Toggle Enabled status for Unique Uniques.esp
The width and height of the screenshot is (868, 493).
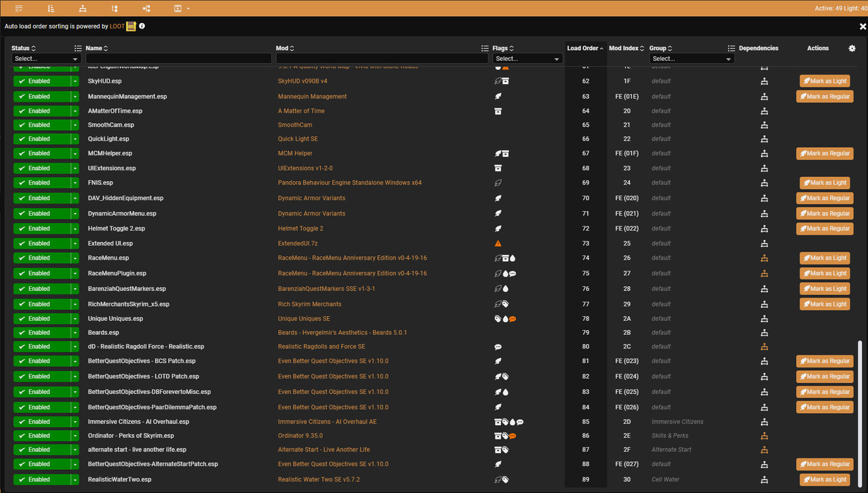coord(41,318)
